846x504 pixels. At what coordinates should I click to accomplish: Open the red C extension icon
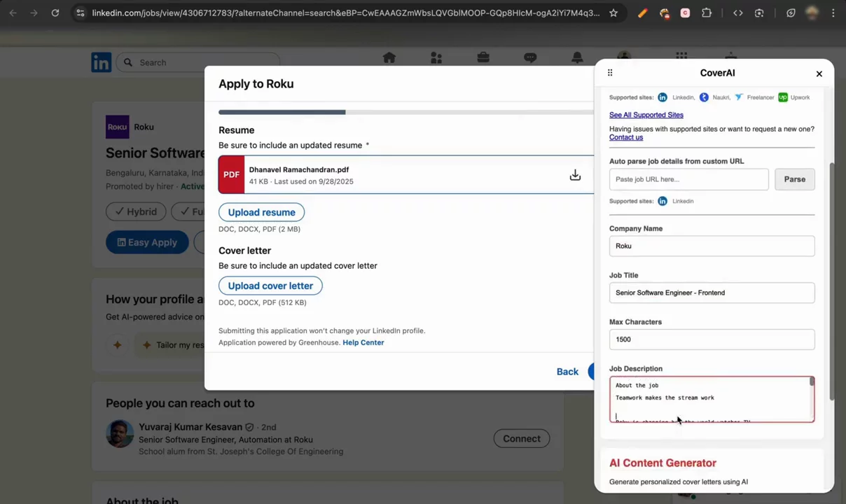685,13
